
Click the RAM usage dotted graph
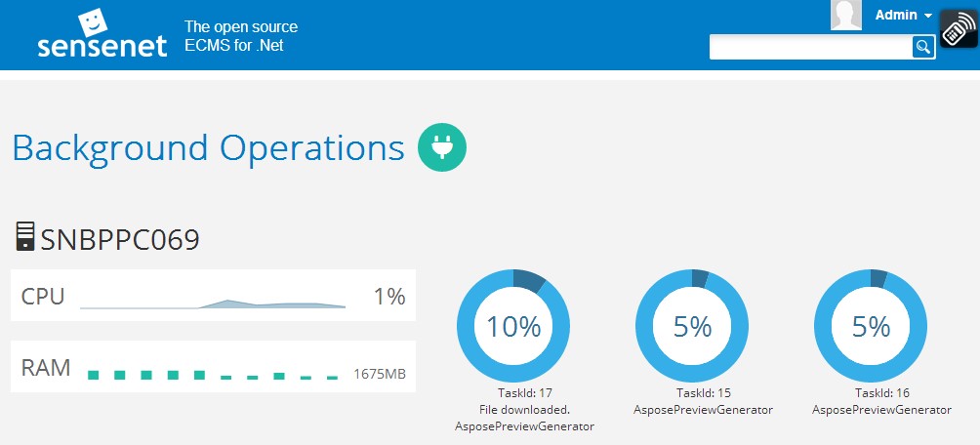[x=213, y=375]
